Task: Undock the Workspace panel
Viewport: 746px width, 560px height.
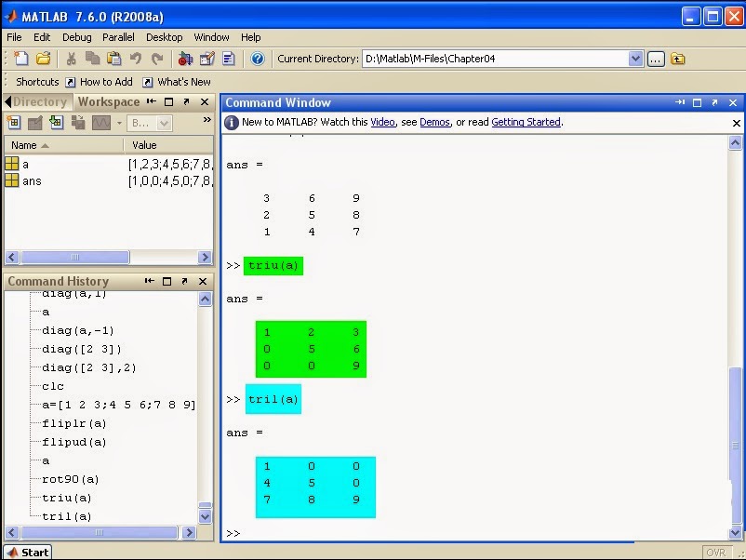Action: [x=186, y=101]
